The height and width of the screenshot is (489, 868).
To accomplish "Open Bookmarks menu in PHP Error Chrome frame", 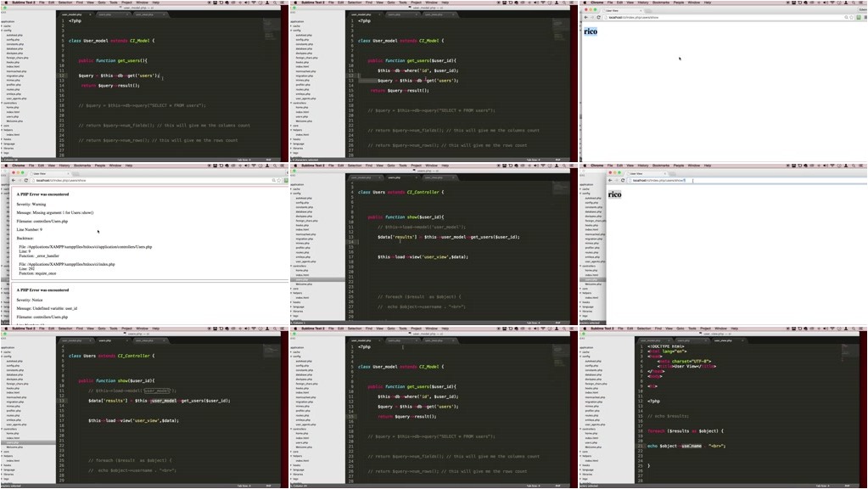I will tap(82, 165).
